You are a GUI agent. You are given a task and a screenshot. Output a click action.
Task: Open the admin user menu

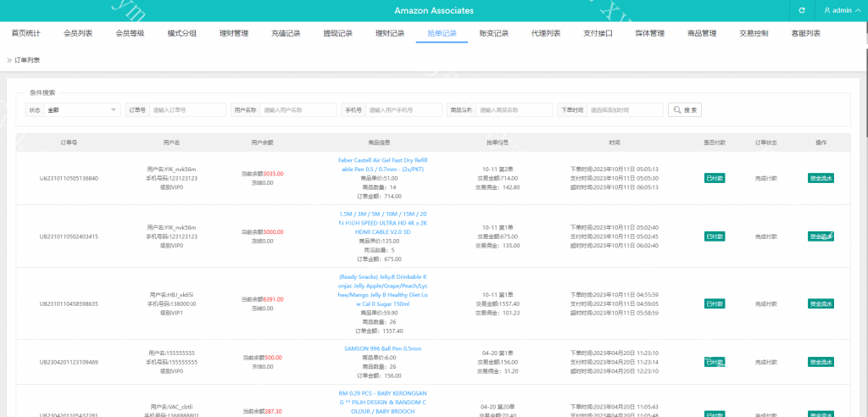click(842, 10)
